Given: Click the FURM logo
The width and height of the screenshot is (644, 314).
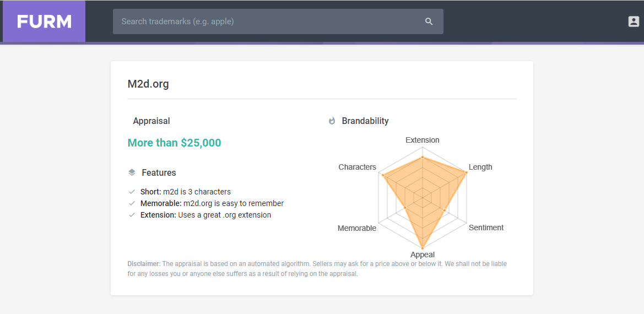Looking at the screenshot, I should [x=44, y=21].
